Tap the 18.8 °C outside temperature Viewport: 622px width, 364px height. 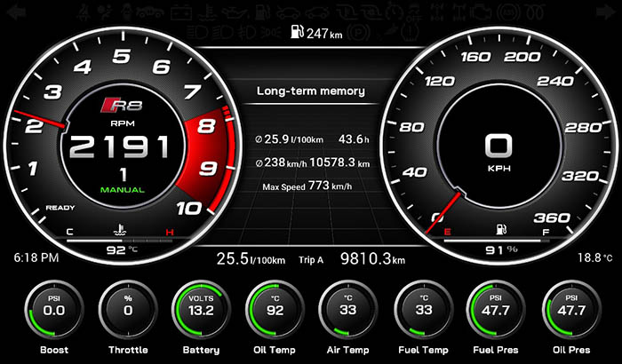(595, 257)
